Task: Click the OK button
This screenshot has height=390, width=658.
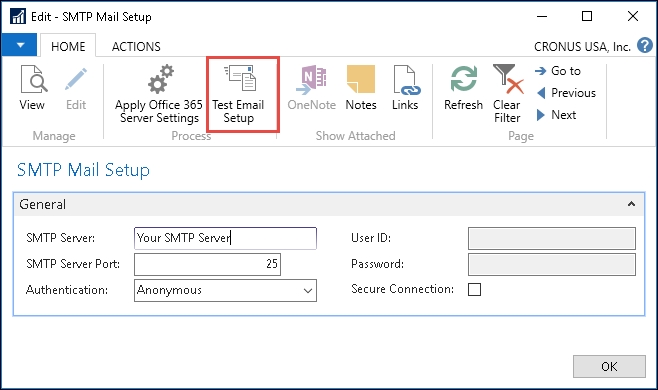Action: 609,366
